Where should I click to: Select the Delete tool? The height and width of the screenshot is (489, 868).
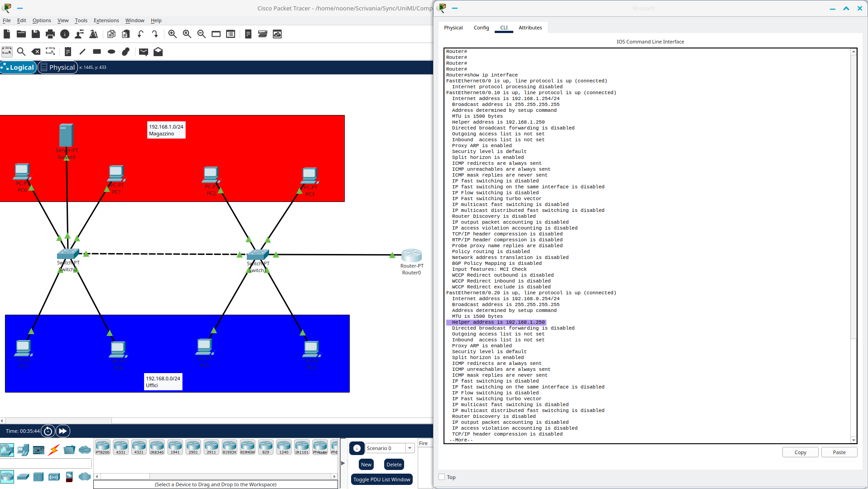36,52
